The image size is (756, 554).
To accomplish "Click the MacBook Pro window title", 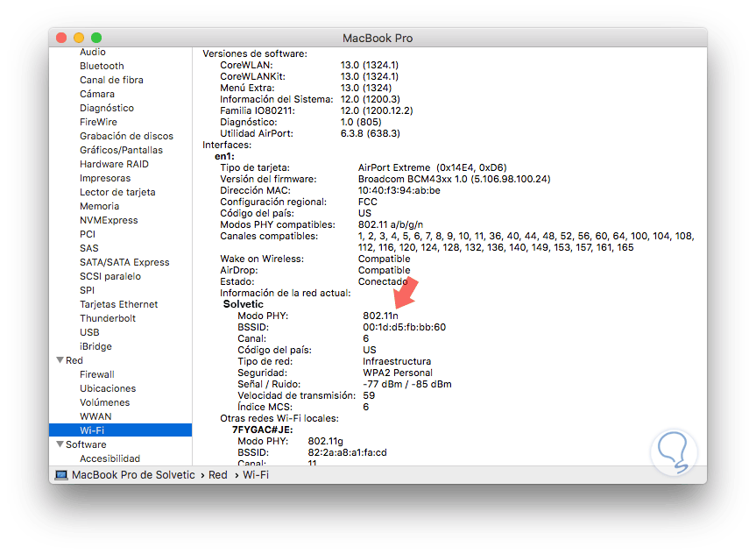I will pyautogui.click(x=378, y=38).
